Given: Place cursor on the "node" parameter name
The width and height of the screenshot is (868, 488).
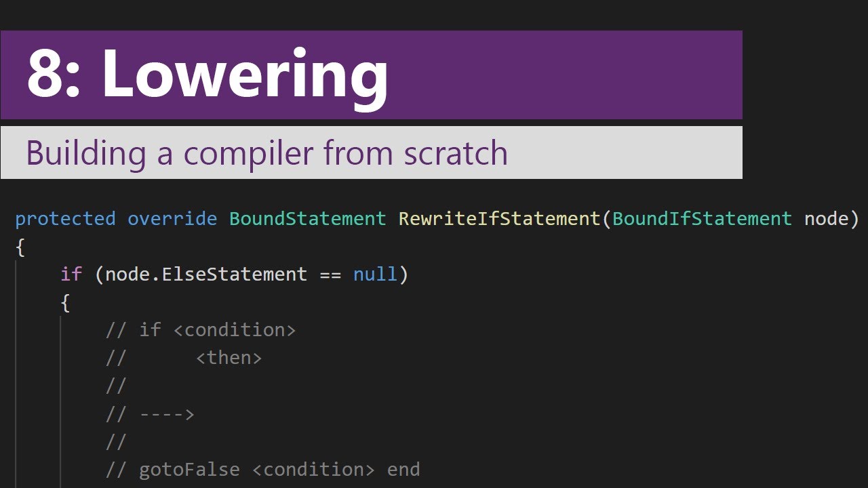Looking at the screenshot, I should (826, 218).
